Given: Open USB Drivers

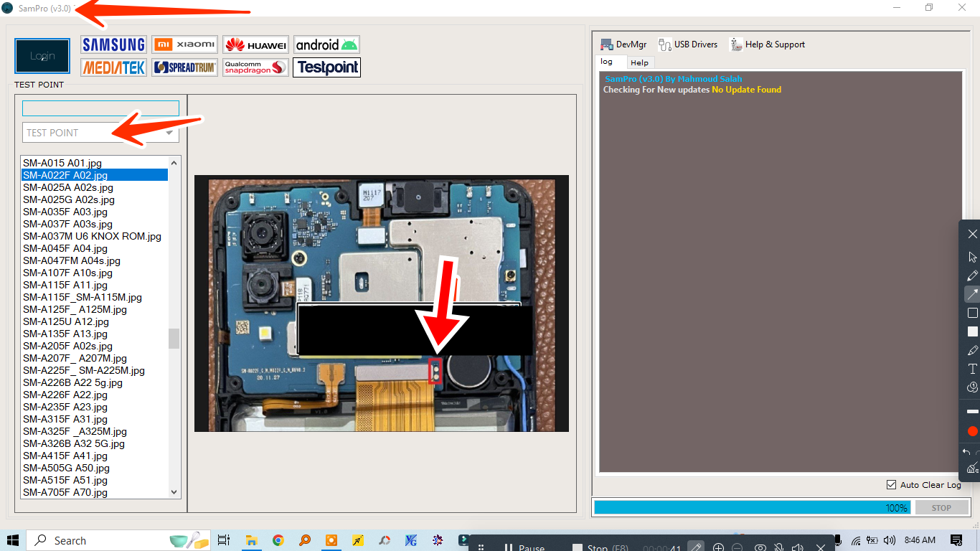Looking at the screenshot, I should [x=688, y=44].
